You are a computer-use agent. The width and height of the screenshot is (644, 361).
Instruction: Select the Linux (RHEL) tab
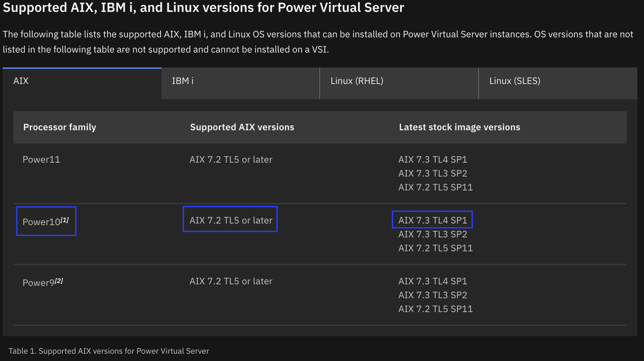[x=399, y=83]
